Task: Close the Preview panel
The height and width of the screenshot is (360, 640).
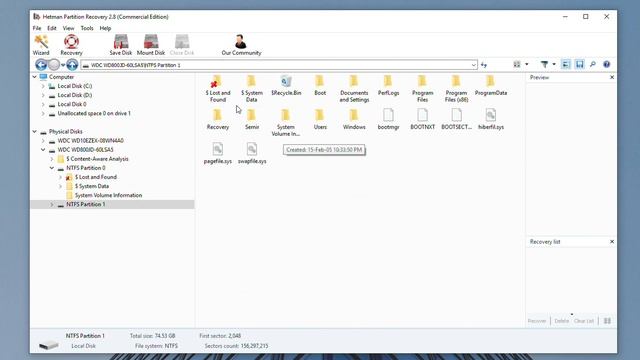Action: pyautogui.click(x=612, y=77)
